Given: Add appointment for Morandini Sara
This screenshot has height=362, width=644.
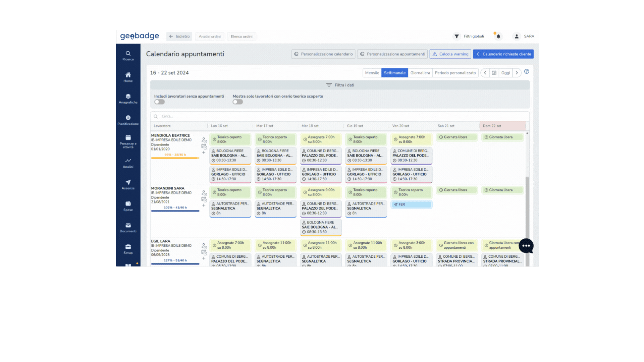Looking at the screenshot, I should tap(204, 205).
